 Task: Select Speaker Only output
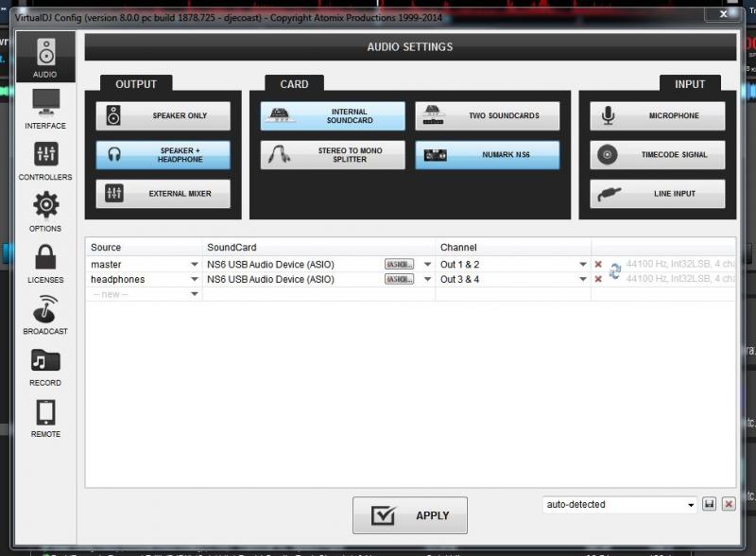coord(163,115)
